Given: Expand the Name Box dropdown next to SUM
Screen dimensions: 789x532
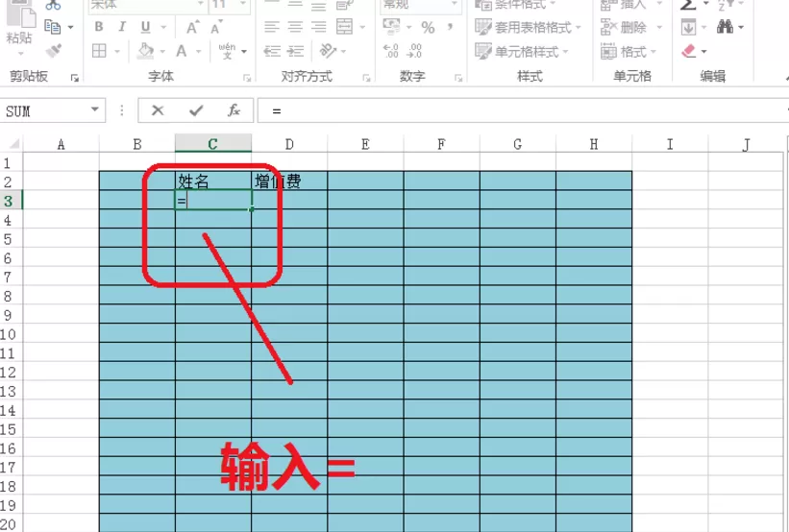Looking at the screenshot, I should tap(94, 109).
